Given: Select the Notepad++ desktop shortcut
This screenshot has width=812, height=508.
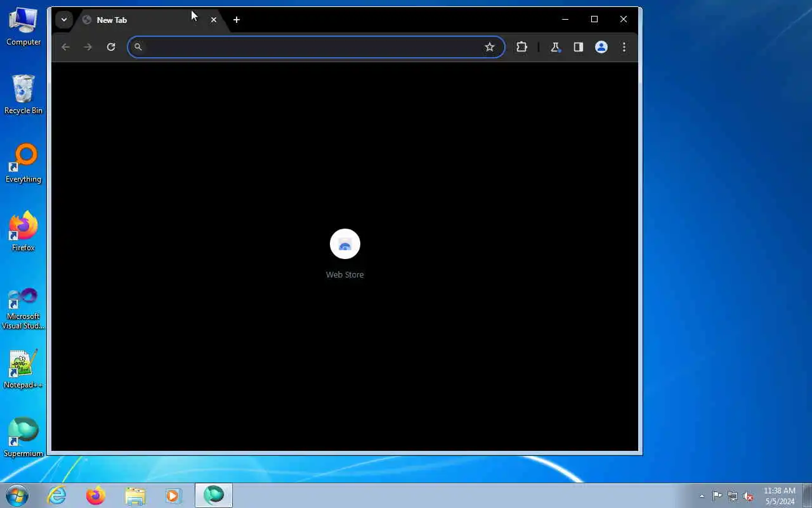Looking at the screenshot, I should point(23,369).
